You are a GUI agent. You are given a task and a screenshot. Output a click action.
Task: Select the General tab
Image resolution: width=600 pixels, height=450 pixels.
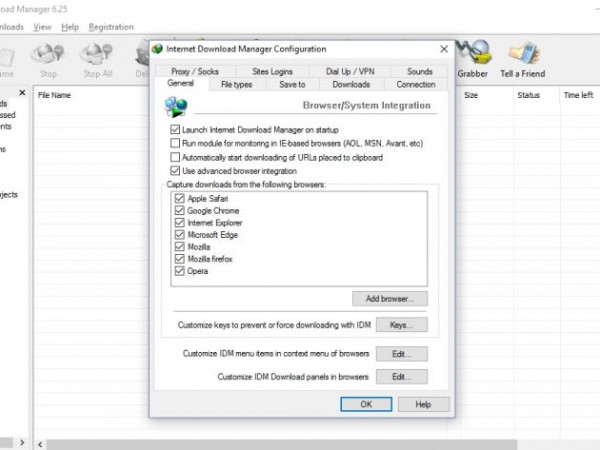(x=181, y=83)
